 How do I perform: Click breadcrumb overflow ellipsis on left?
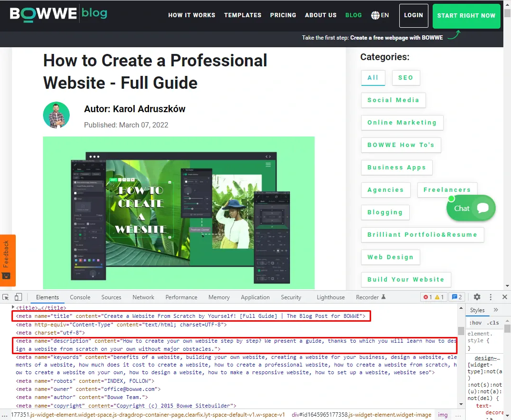(4, 415)
